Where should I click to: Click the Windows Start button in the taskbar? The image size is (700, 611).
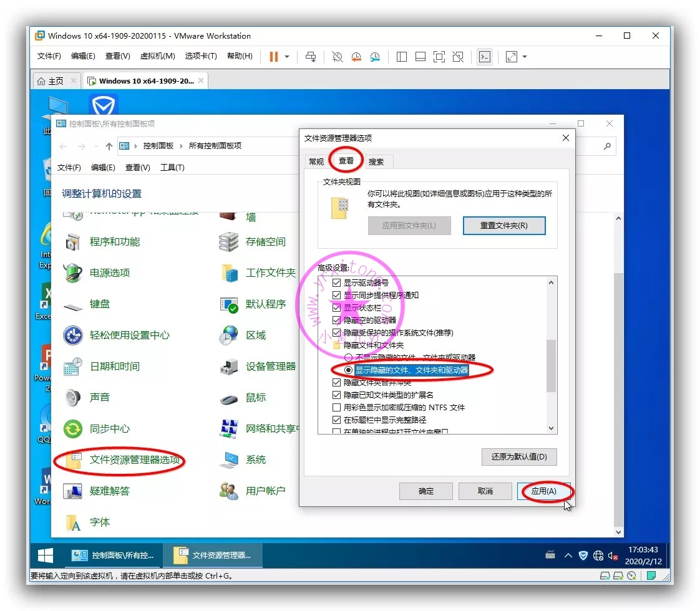pos(46,555)
